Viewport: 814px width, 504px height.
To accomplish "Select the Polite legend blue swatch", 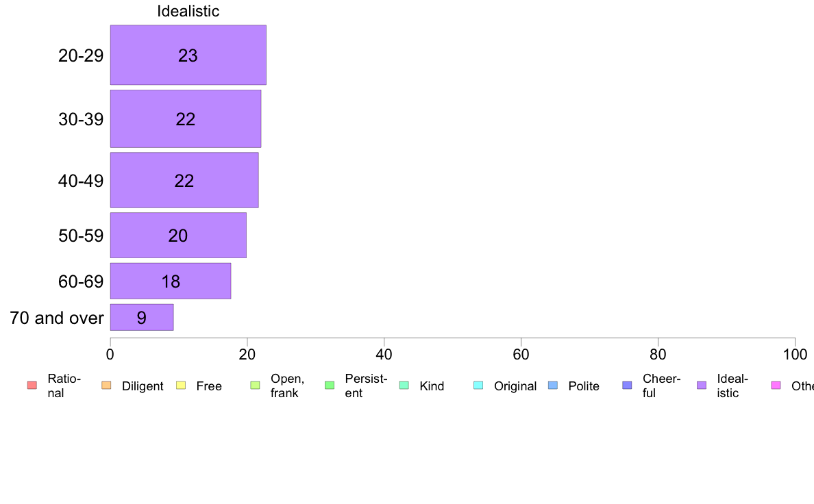I will coord(553,385).
